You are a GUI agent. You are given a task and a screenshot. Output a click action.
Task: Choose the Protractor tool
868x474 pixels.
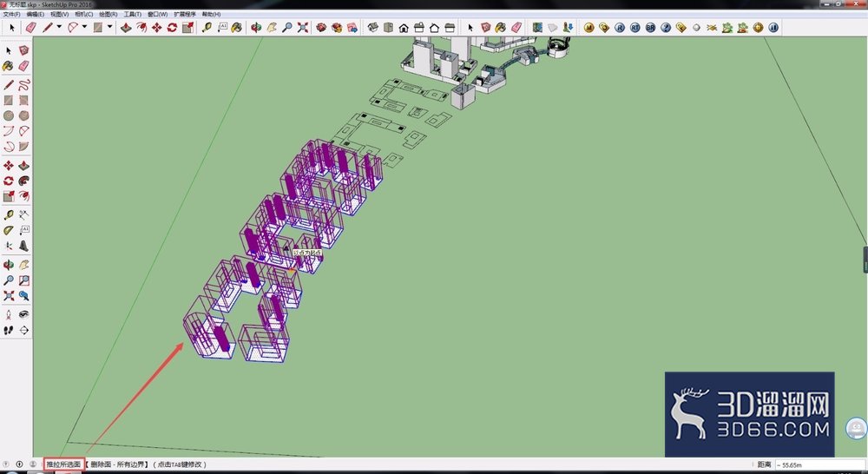(9, 230)
